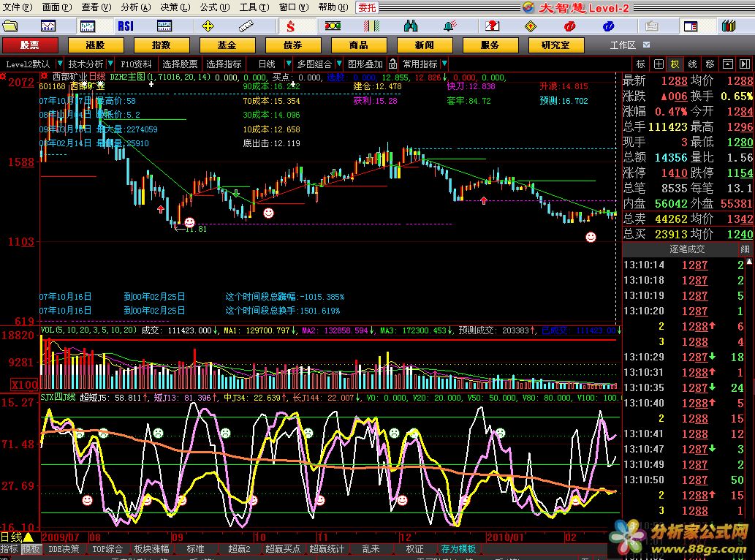This screenshot has height=560, width=755.
Task: Open the 分析(A) menu
Action: coord(136,7)
